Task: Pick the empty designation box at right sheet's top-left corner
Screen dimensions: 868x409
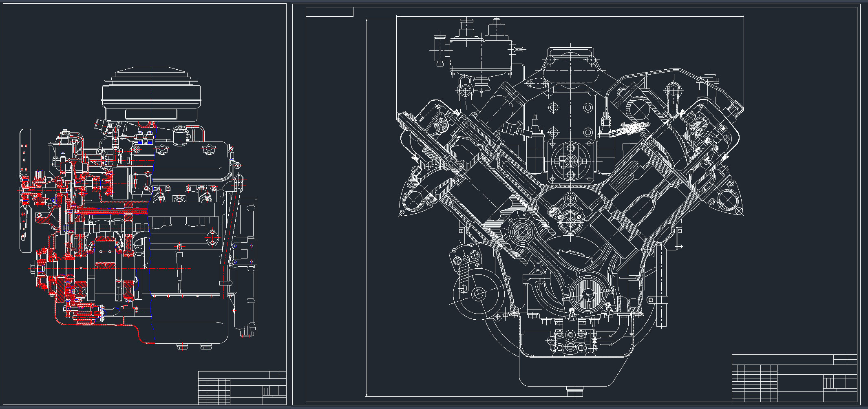Action: (329, 12)
